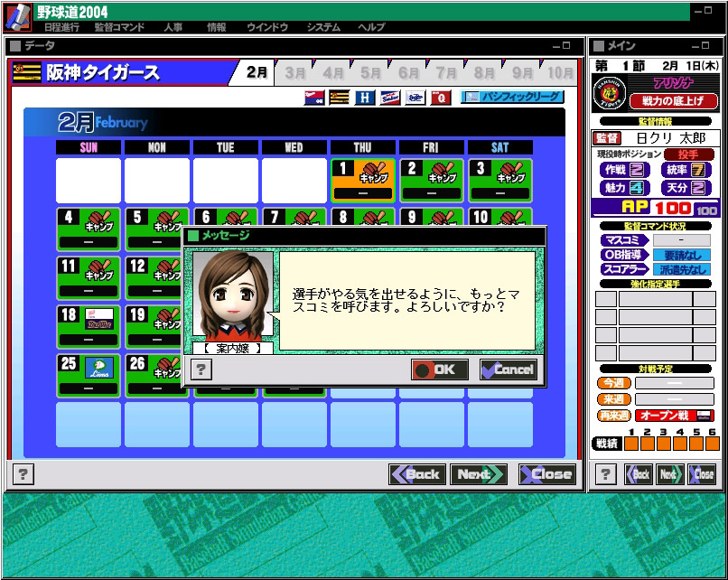Click the help icon in the main panel
Screen dimensions: 728x580
[x=606, y=474]
